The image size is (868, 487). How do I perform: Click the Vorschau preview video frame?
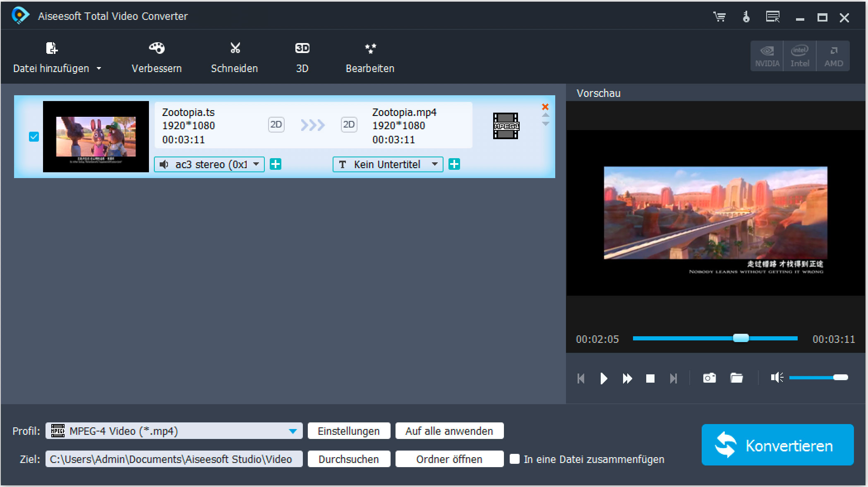715,213
